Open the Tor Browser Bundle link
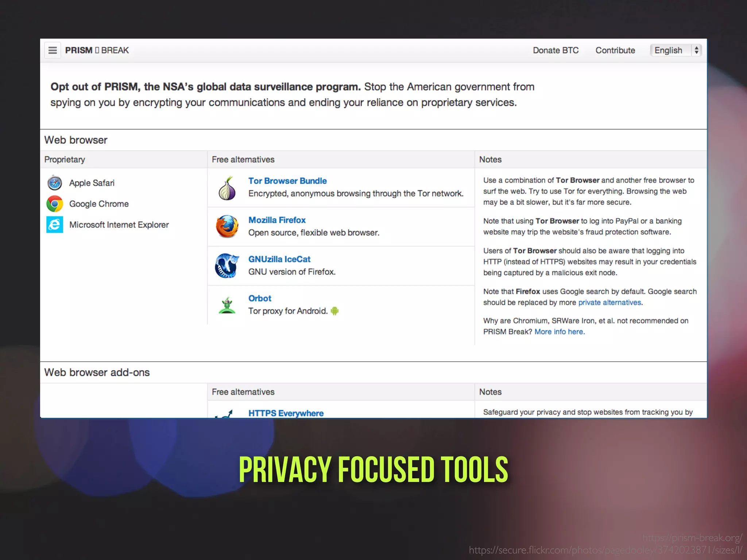 (287, 181)
